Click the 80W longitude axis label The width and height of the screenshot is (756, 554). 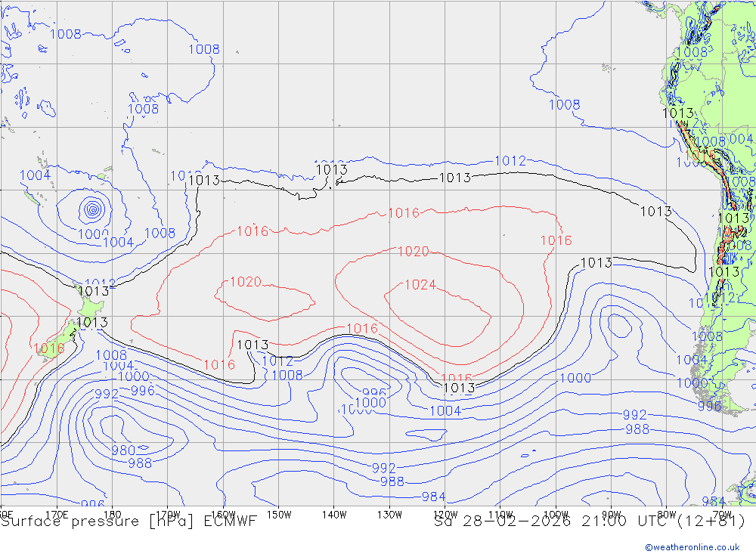pos(667,515)
